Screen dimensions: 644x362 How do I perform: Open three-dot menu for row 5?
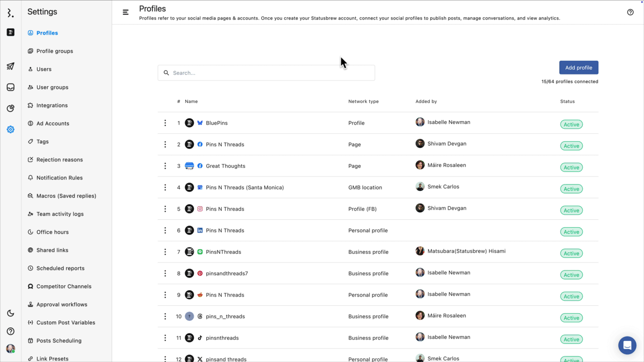(165, 209)
